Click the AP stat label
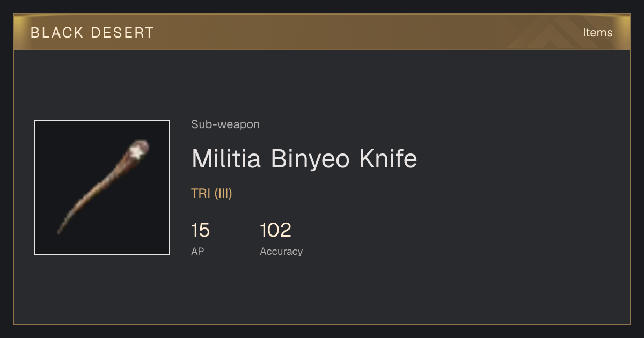Image resolution: width=644 pixels, height=338 pixels. click(197, 252)
